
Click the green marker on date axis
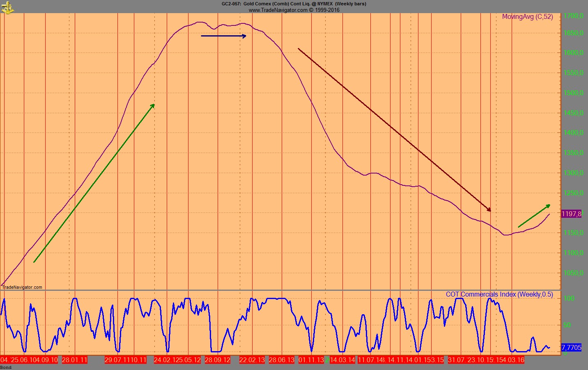coord(327,360)
